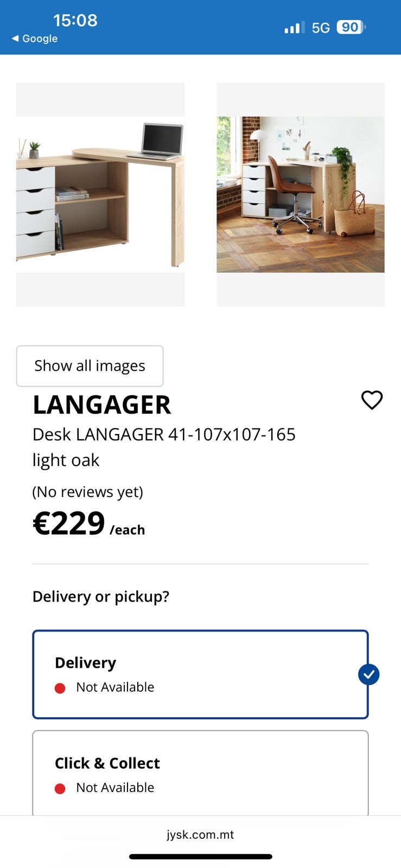Viewport: 401px width, 868px height.
Task: Tap the status bar clock showing 15:08
Action: click(x=75, y=20)
